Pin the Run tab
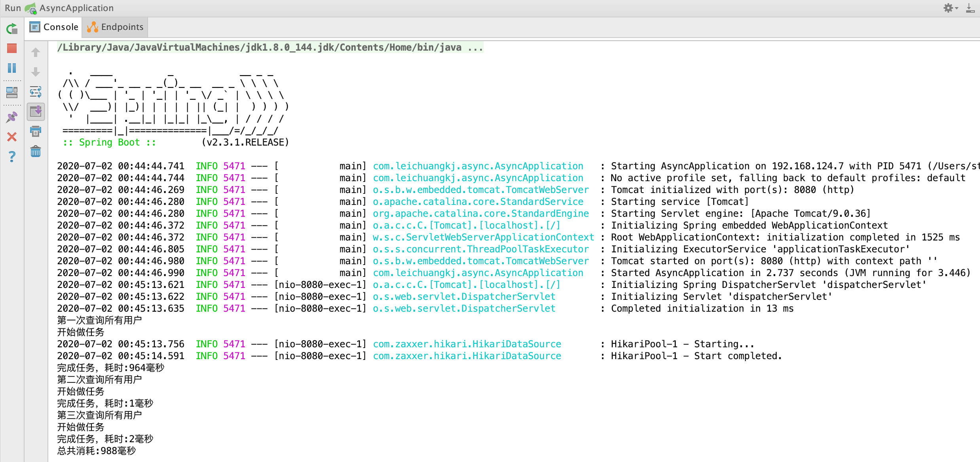 (x=12, y=117)
